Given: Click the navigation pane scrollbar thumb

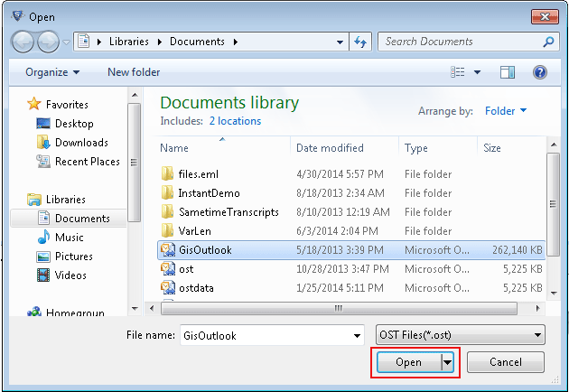Looking at the screenshot, I should [x=135, y=163].
